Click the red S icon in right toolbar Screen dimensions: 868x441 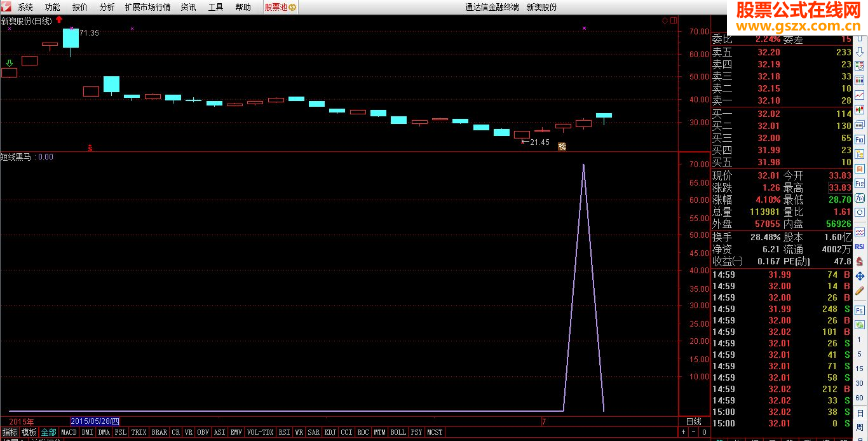[x=860, y=261]
